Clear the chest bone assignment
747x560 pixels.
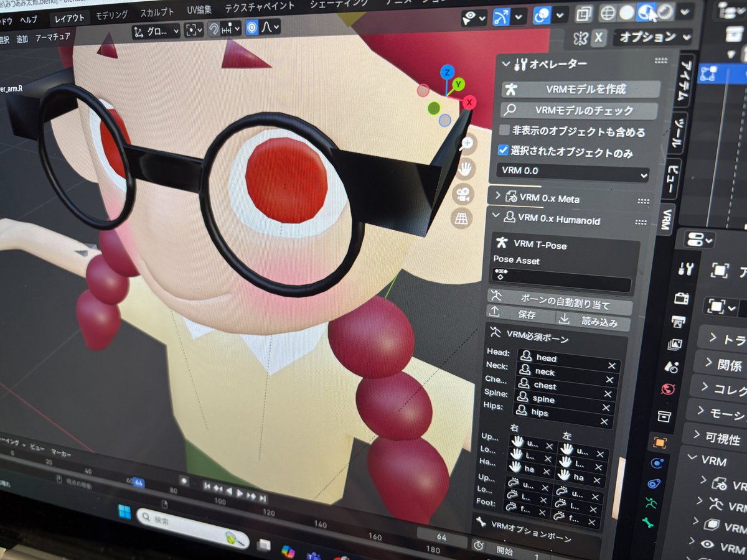[608, 394]
